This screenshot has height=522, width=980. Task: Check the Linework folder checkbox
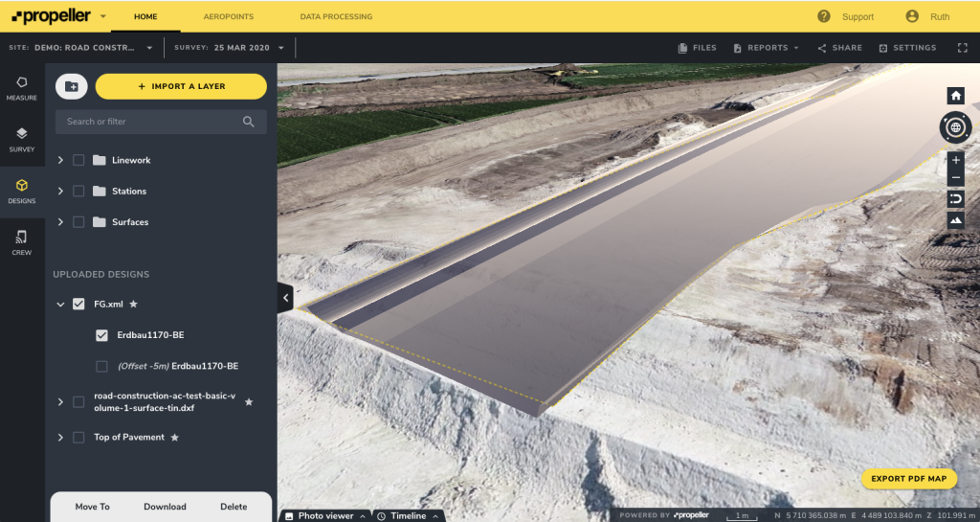tap(78, 161)
